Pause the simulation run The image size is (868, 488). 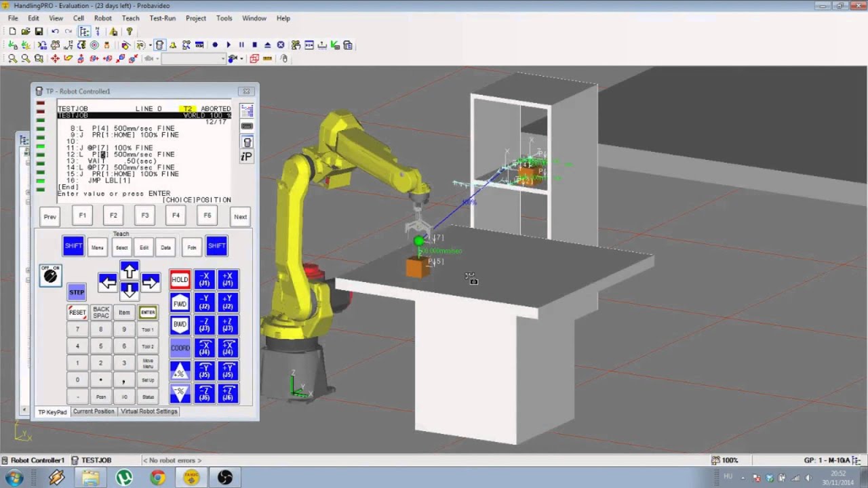tap(241, 45)
